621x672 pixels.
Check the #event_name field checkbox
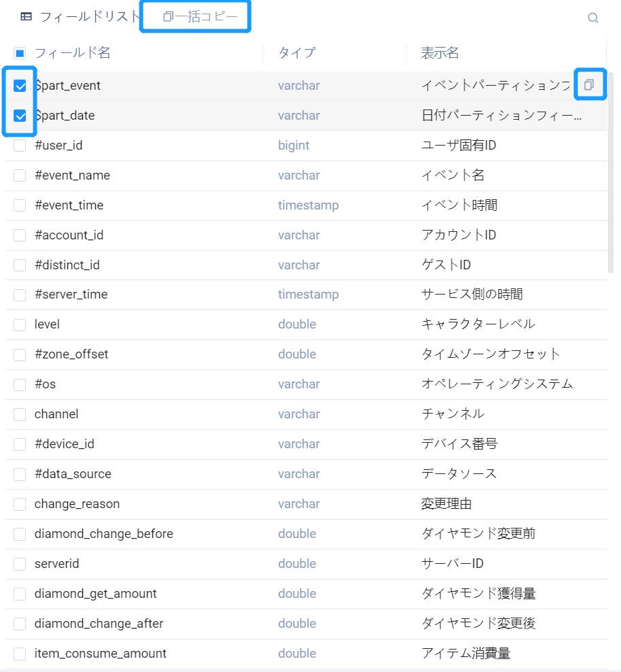[20, 175]
